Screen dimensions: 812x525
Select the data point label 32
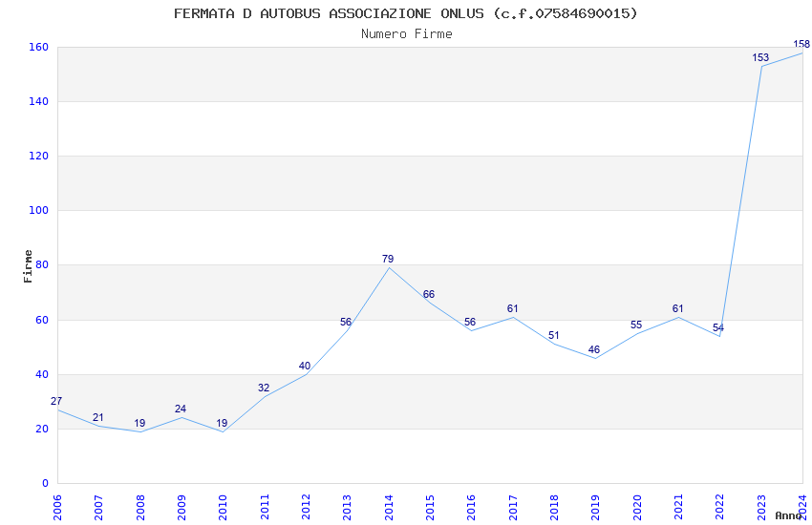[x=264, y=388]
